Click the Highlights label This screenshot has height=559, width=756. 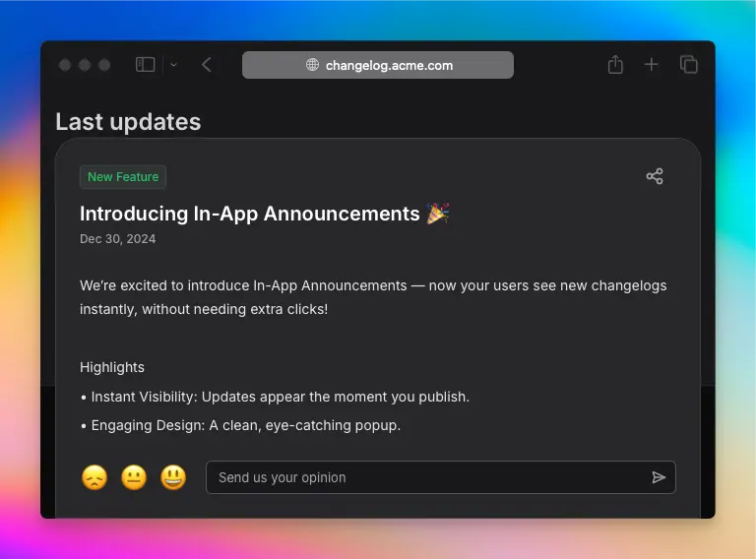(x=112, y=367)
